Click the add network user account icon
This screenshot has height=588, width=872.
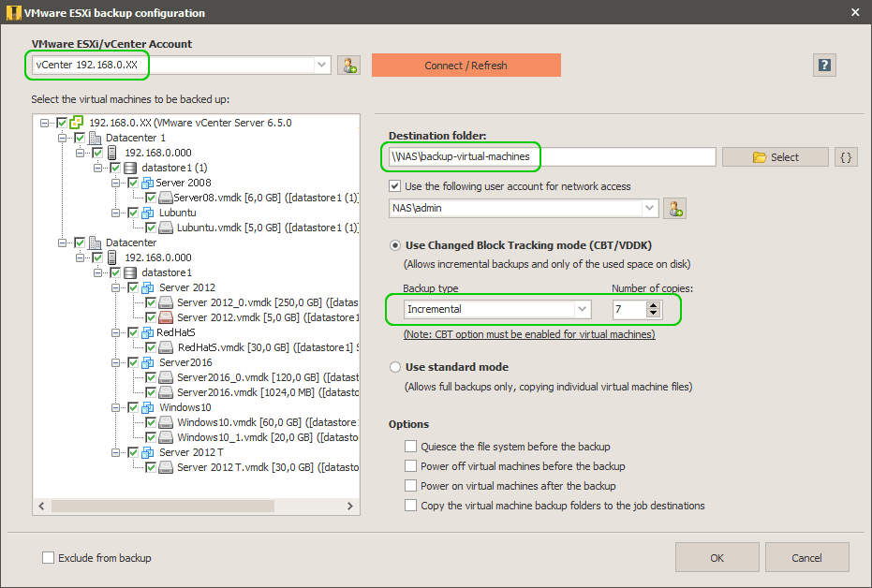(674, 209)
